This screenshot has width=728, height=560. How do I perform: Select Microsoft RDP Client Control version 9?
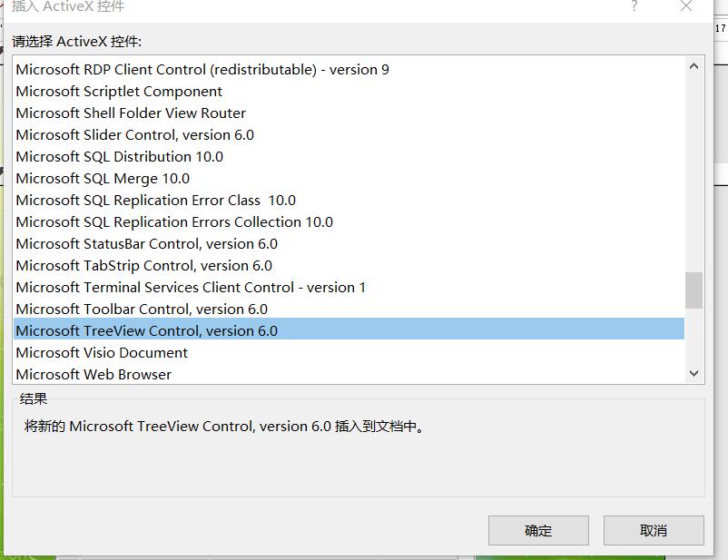point(349,70)
